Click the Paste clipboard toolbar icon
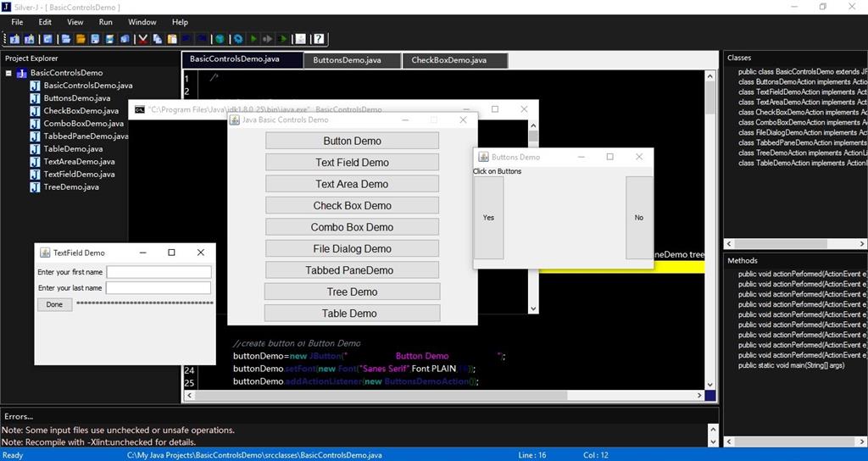Viewport: 868px width, 461px height. 172,39
